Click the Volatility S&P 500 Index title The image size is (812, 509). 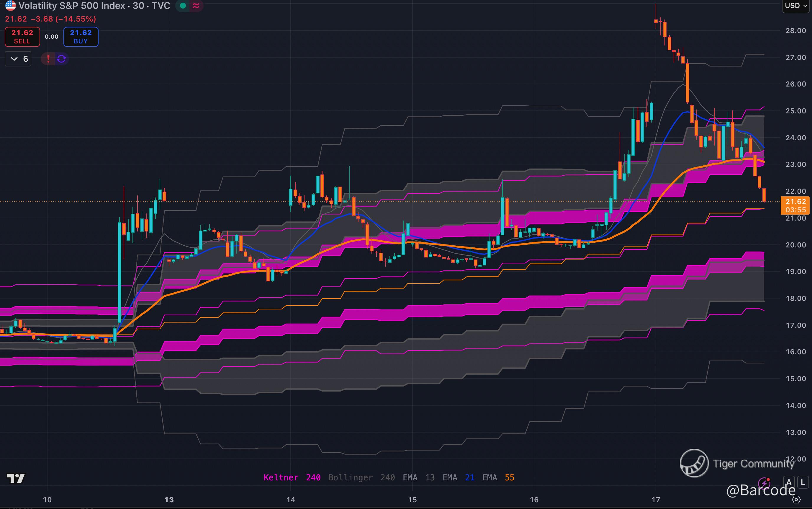71,6
